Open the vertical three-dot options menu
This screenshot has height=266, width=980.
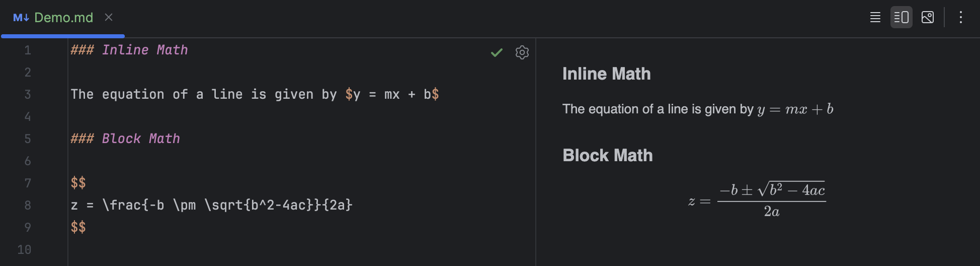point(960,18)
